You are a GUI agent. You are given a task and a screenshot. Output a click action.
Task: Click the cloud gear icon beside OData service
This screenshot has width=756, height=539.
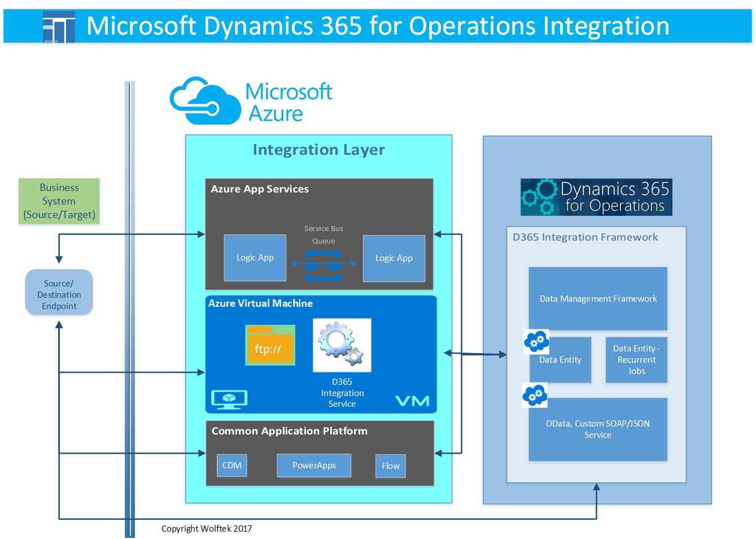click(535, 395)
